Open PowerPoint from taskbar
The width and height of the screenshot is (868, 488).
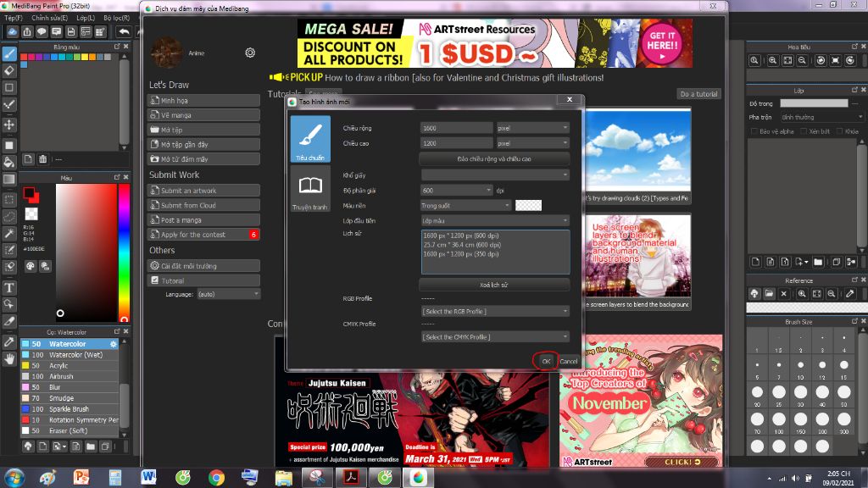(x=81, y=477)
